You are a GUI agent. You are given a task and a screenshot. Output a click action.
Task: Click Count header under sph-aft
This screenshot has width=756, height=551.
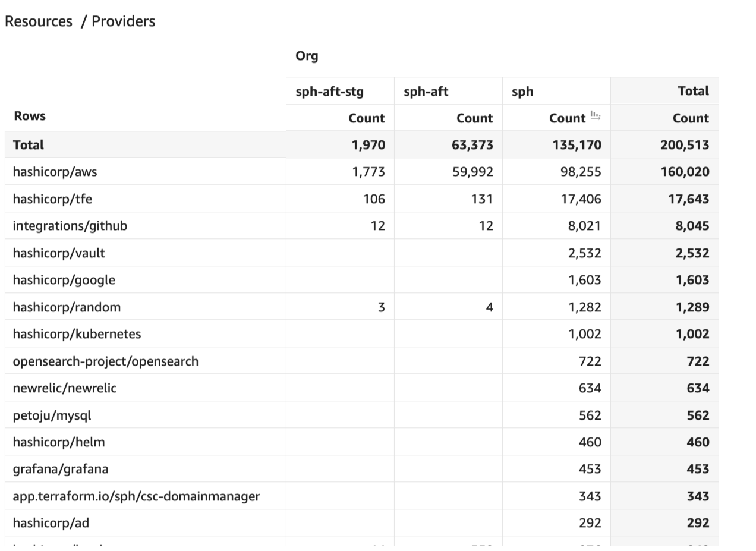474,118
